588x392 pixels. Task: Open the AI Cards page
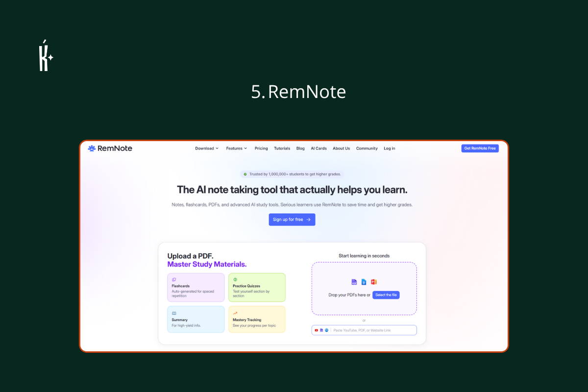(x=318, y=148)
